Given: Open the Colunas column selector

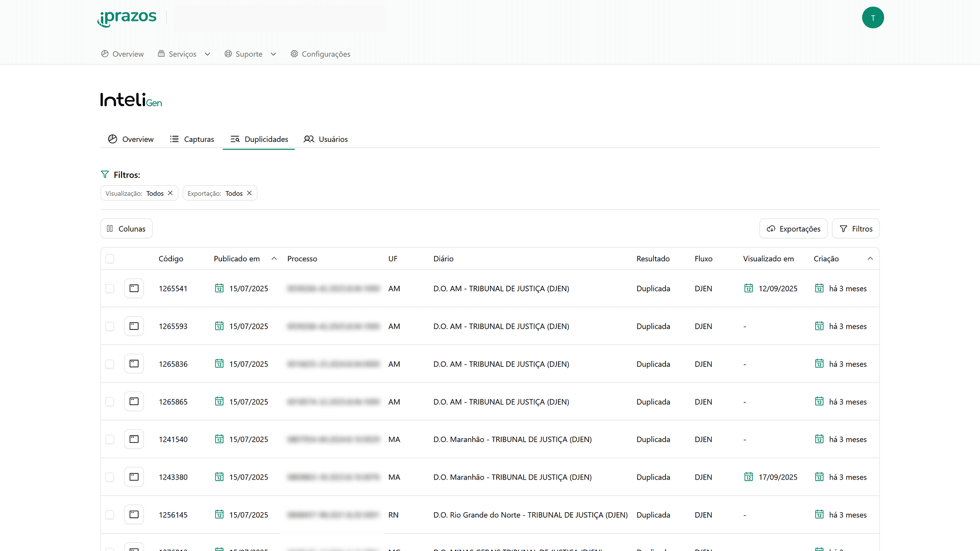Looking at the screenshot, I should [126, 229].
